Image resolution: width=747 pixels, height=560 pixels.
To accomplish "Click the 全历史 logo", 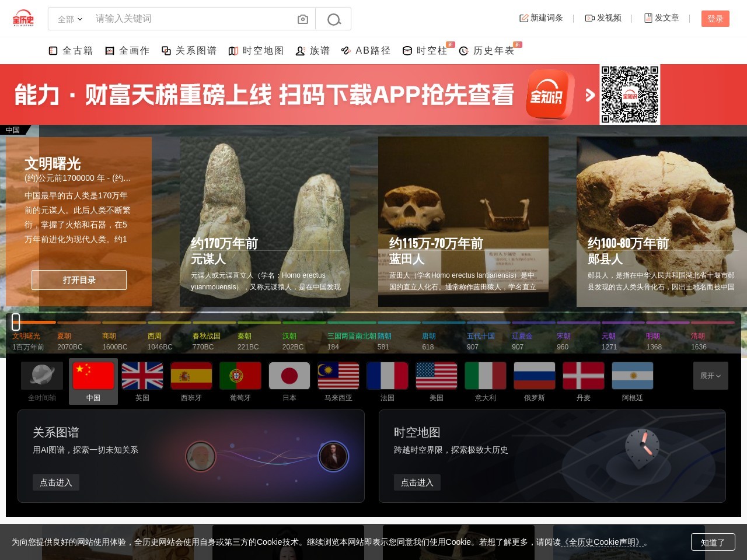I will point(23,19).
